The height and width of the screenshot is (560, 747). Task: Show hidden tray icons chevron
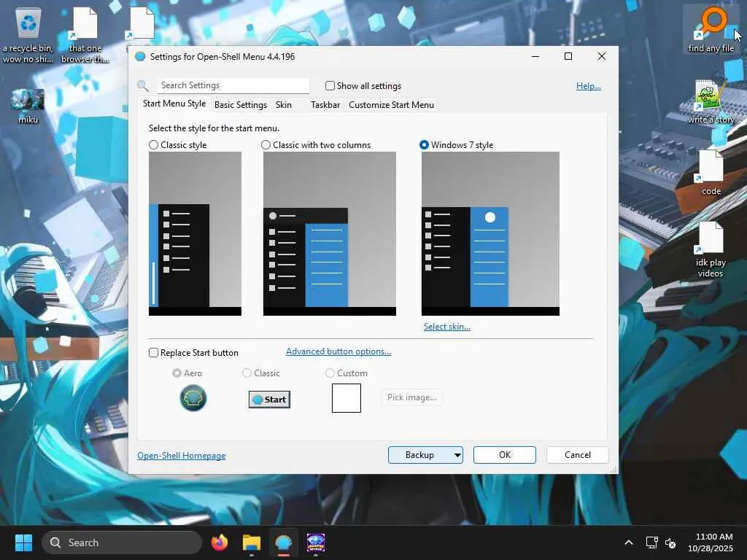click(x=629, y=542)
